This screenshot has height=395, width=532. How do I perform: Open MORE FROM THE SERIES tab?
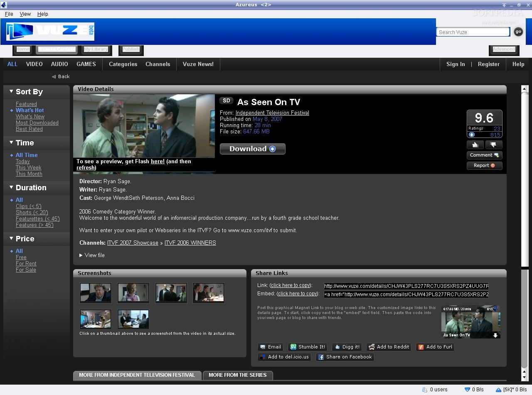point(237,375)
